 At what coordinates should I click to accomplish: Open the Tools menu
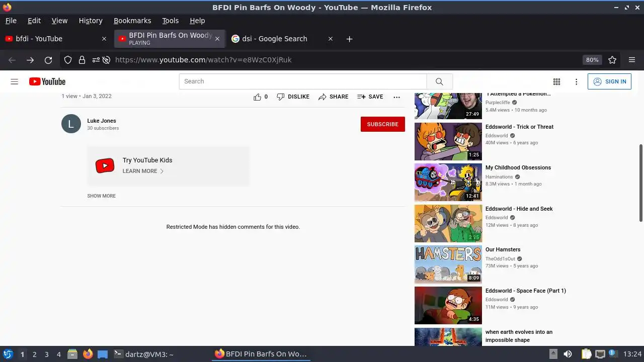171,21
